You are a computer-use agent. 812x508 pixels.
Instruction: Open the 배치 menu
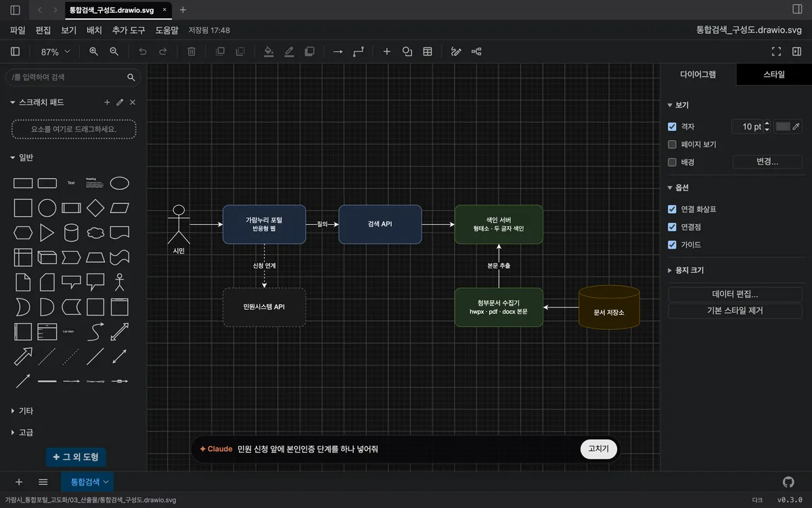tap(94, 30)
